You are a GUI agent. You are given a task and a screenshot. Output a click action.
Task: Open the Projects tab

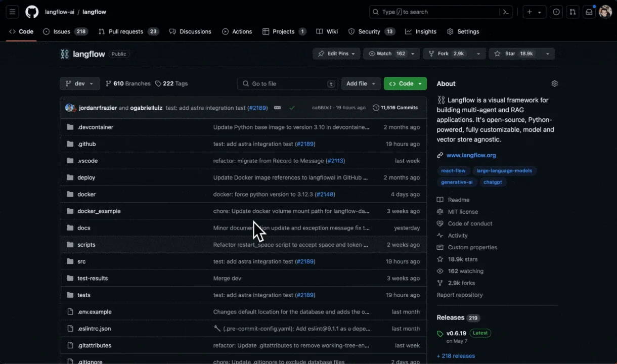coord(284,31)
